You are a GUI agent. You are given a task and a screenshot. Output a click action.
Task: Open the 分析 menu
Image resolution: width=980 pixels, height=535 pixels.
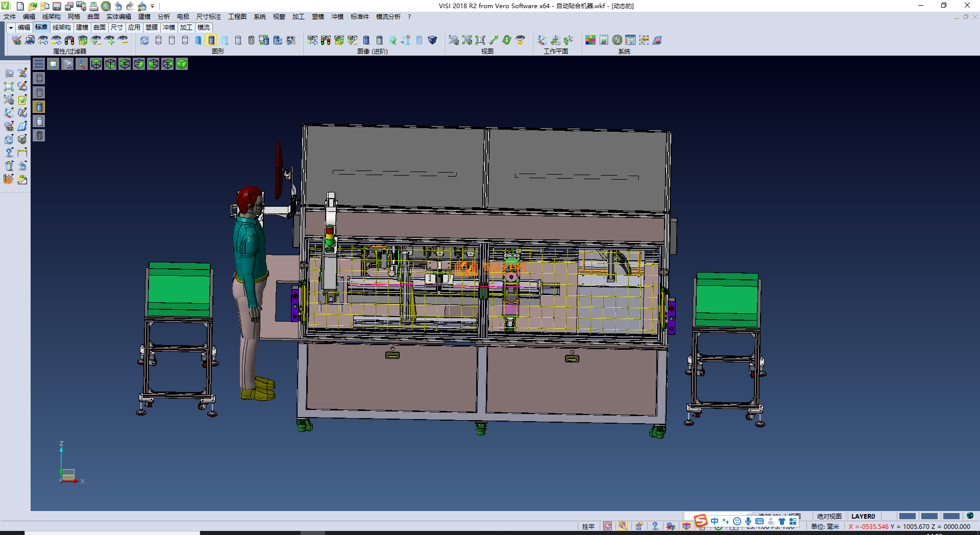point(163,17)
